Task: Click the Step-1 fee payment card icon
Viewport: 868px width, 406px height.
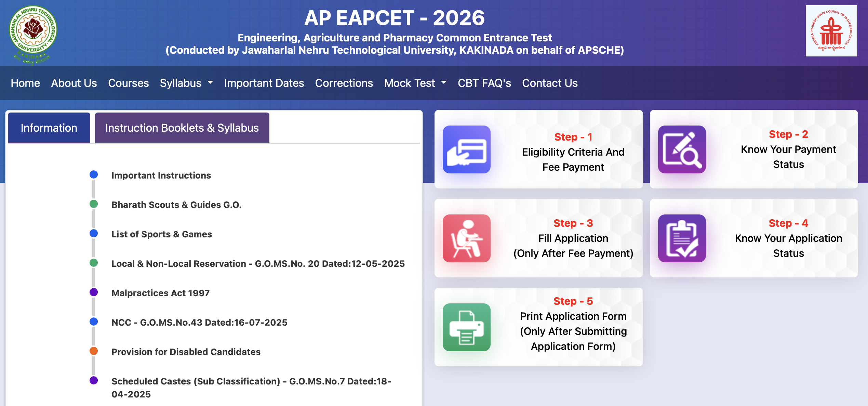Action: pos(466,149)
